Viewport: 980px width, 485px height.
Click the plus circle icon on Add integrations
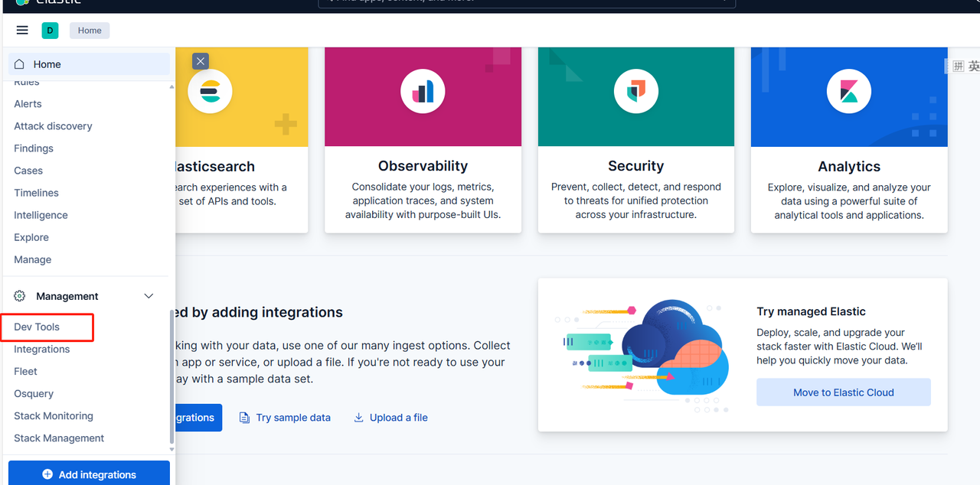click(47, 474)
